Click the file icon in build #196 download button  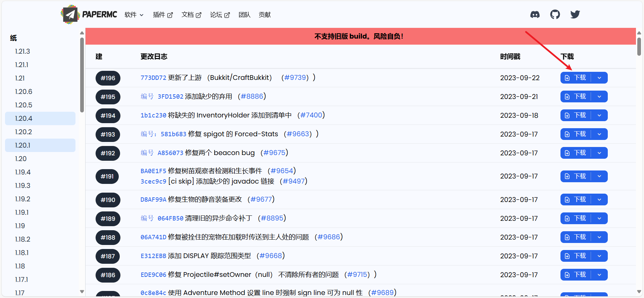(567, 78)
